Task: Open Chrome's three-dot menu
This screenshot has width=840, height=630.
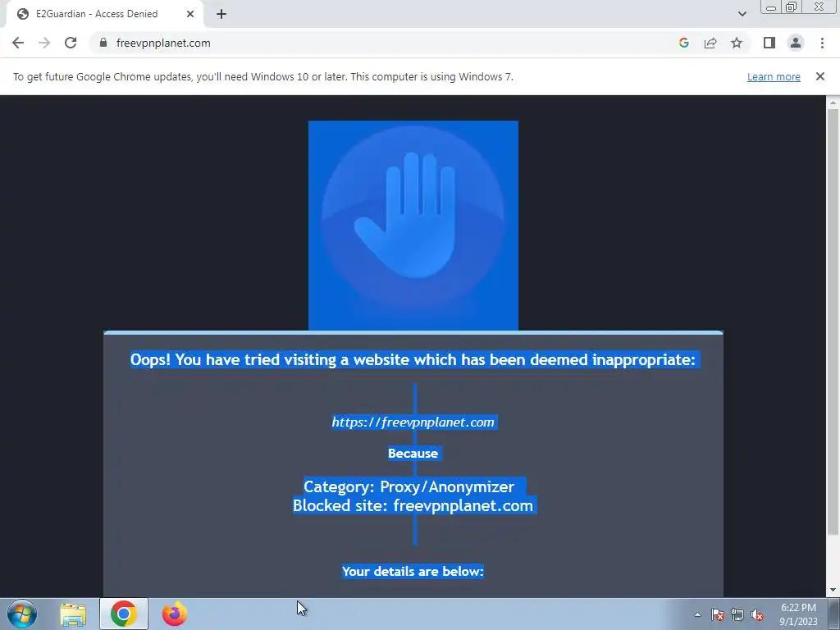Action: pos(822,43)
